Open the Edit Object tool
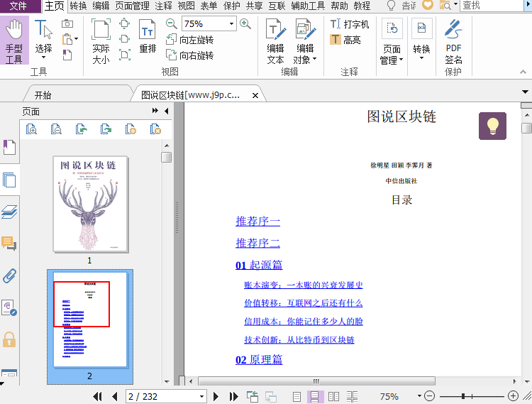 [x=305, y=41]
